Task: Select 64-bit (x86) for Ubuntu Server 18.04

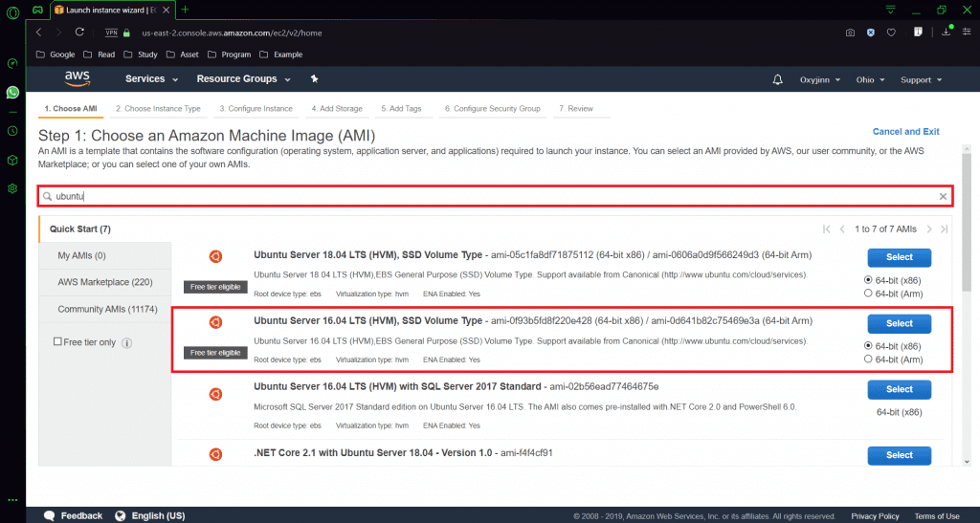Action: (868, 279)
